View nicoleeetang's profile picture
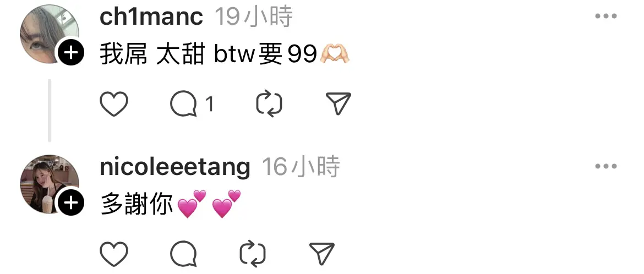Image resolution: width=644 pixels, height=274 pixels. (50, 184)
